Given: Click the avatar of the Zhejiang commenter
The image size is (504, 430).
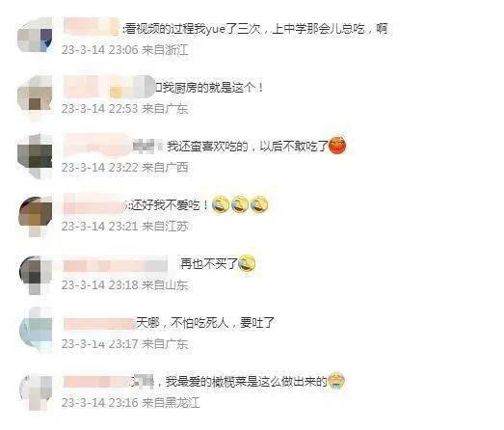Looking at the screenshot, I should pos(35,36).
